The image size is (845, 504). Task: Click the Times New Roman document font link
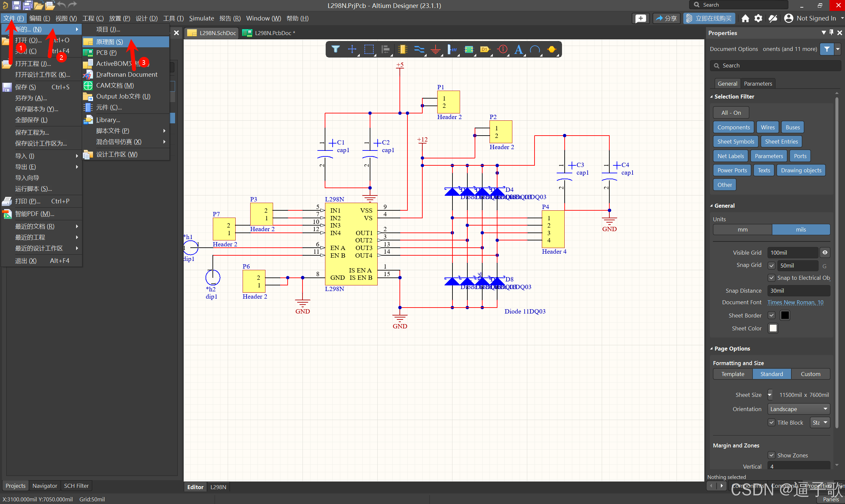click(x=795, y=302)
